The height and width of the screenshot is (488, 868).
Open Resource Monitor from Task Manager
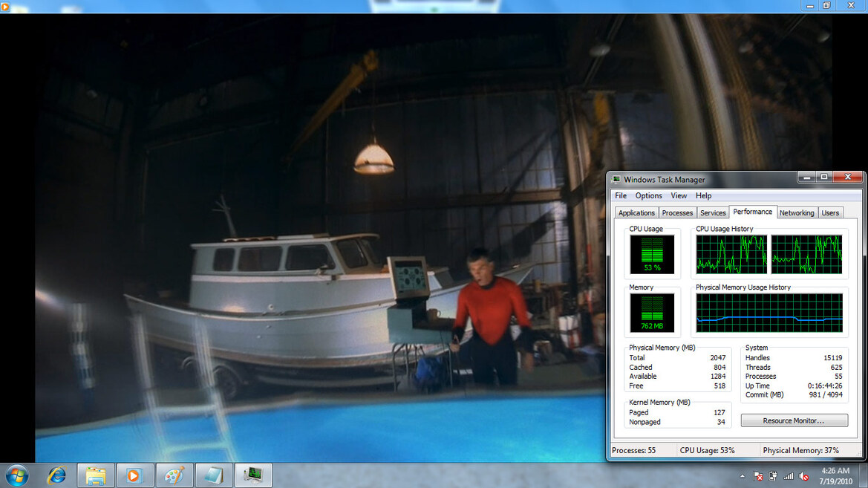[x=794, y=420]
